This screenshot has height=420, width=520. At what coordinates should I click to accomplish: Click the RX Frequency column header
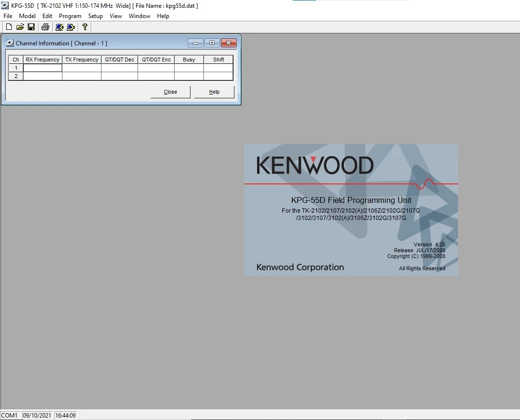(x=42, y=60)
